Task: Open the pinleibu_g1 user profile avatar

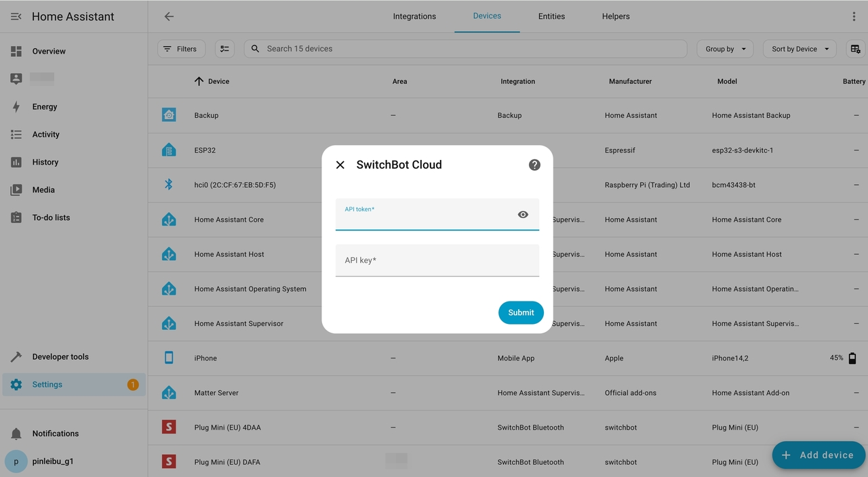Action: [16, 461]
